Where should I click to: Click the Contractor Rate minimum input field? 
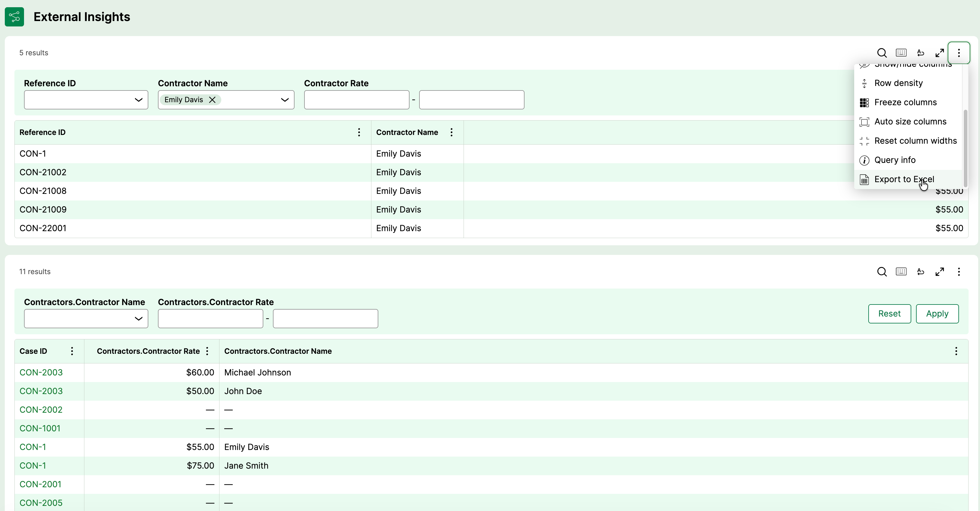356,100
